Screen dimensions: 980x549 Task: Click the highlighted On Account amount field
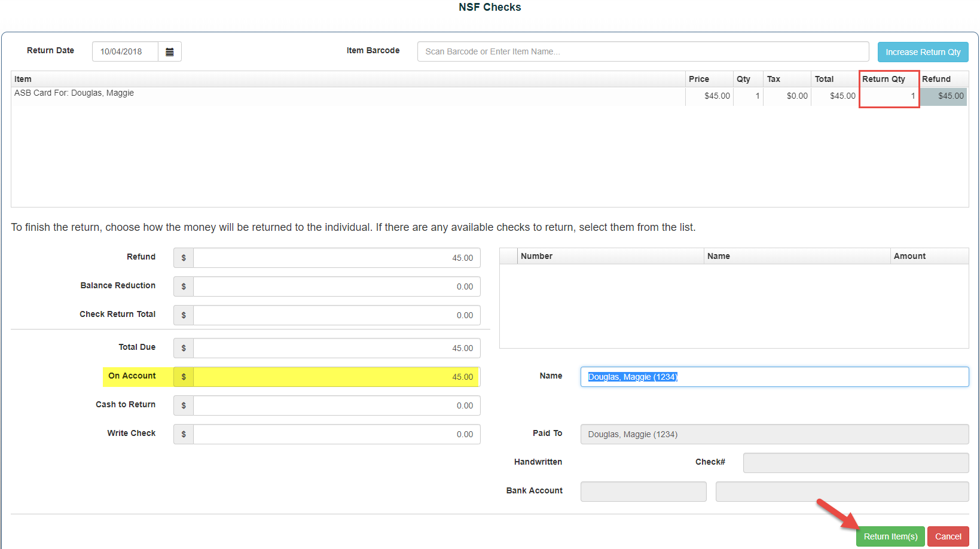(337, 377)
